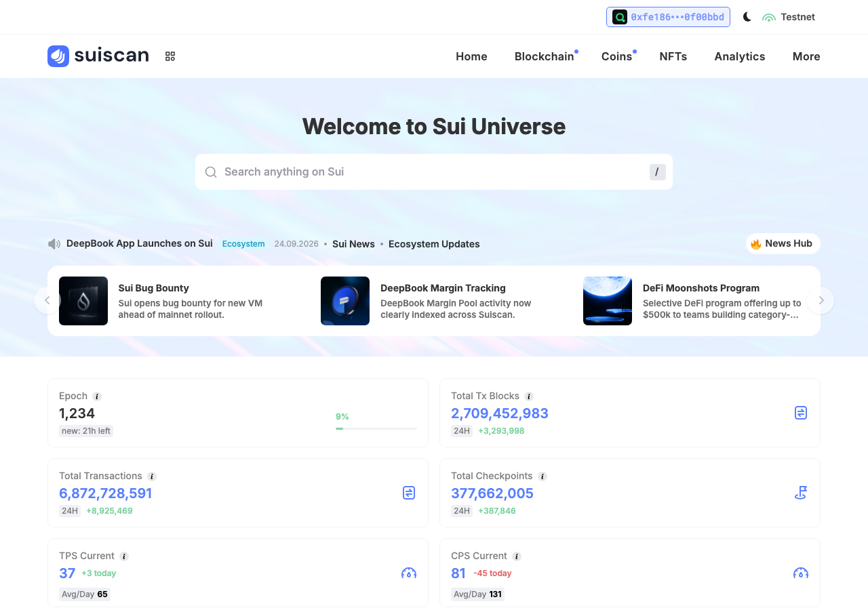868x610 pixels.
Task: Click the Epoch info icon
Action: click(97, 396)
